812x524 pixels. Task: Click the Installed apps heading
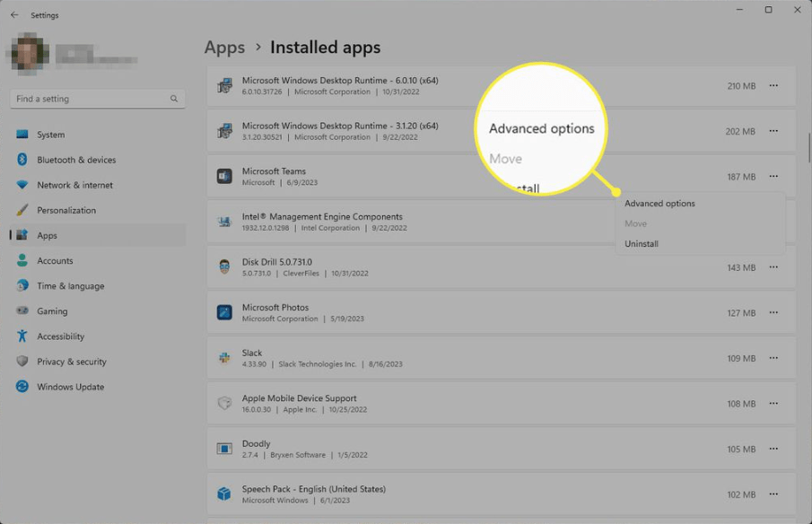click(325, 48)
